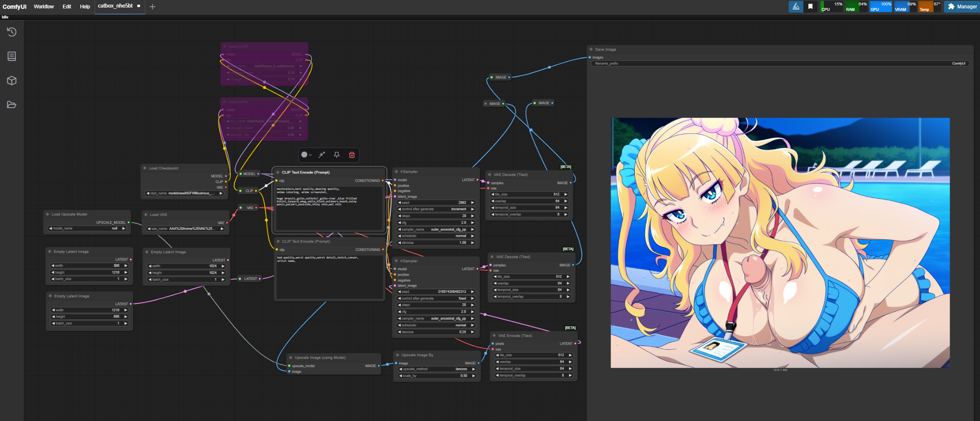Click the GPU 100% usage bar
Screen dimensions: 980x421
click(x=881, y=6)
